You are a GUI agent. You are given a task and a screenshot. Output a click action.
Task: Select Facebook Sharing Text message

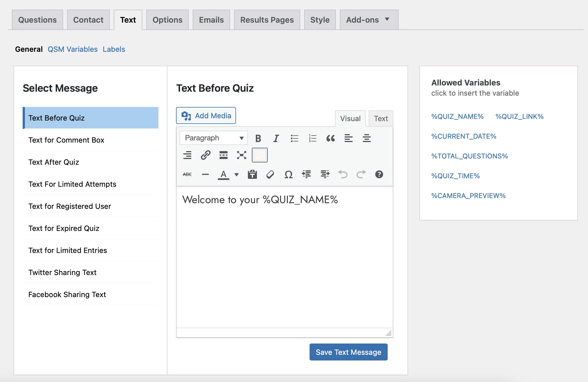(x=91, y=295)
